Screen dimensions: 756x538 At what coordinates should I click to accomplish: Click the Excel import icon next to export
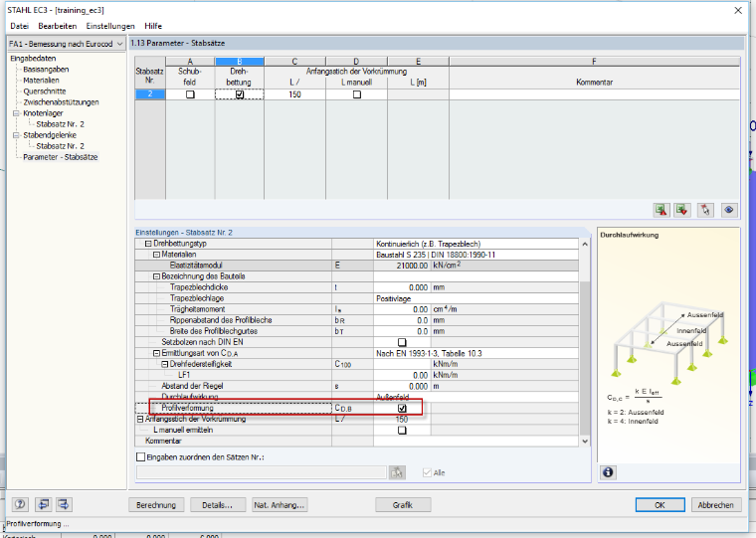(x=682, y=210)
